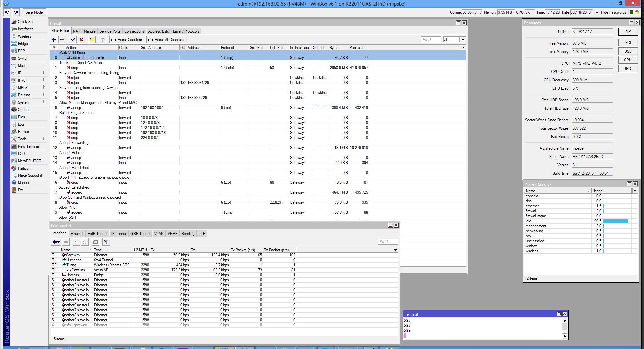This screenshot has height=349, width=644.
Task: Click Reset All Counters button
Action: (166, 40)
